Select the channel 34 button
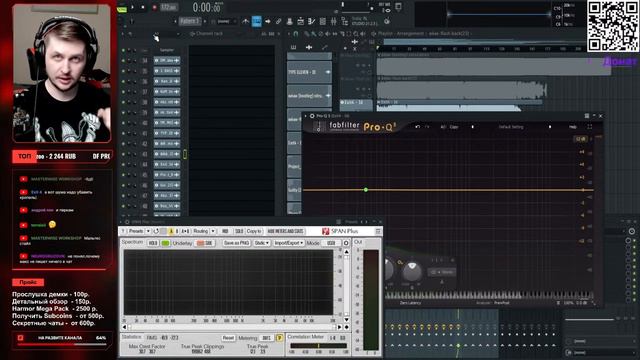Image resolution: width=640 pixels, height=360 pixels. pos(167,60)
